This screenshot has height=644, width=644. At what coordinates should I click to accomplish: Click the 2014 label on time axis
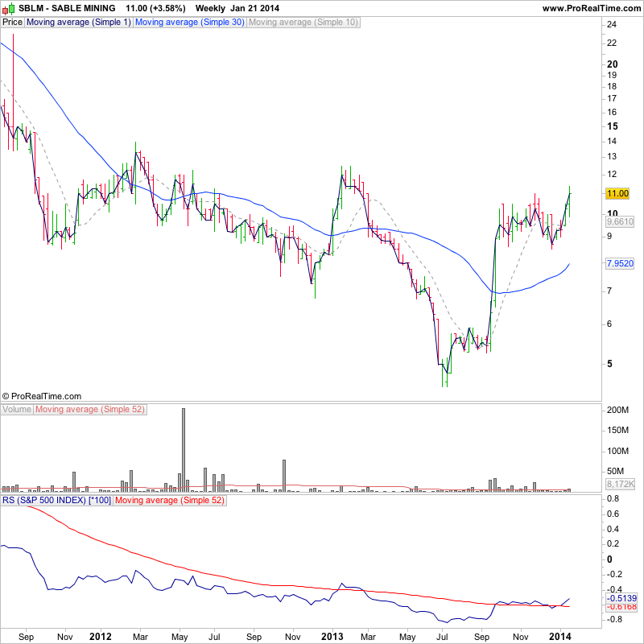pos(560,637)
